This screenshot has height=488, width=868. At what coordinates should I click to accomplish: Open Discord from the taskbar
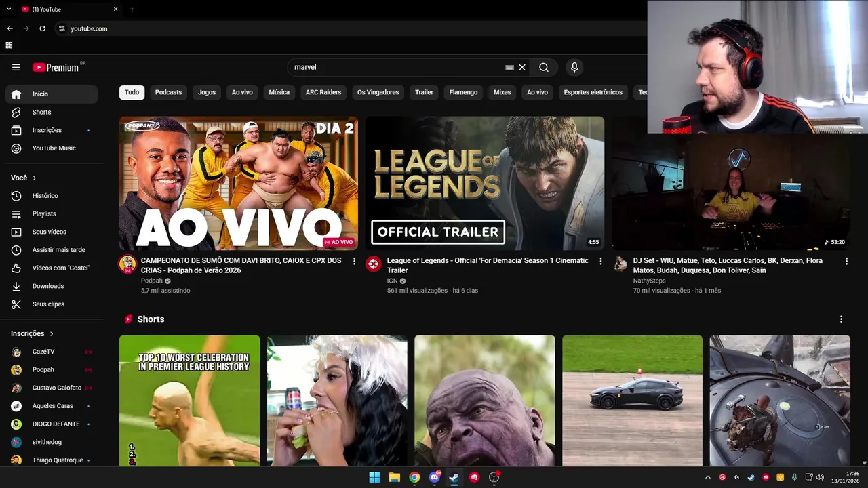pyautogui.click(x=435, y=477)
